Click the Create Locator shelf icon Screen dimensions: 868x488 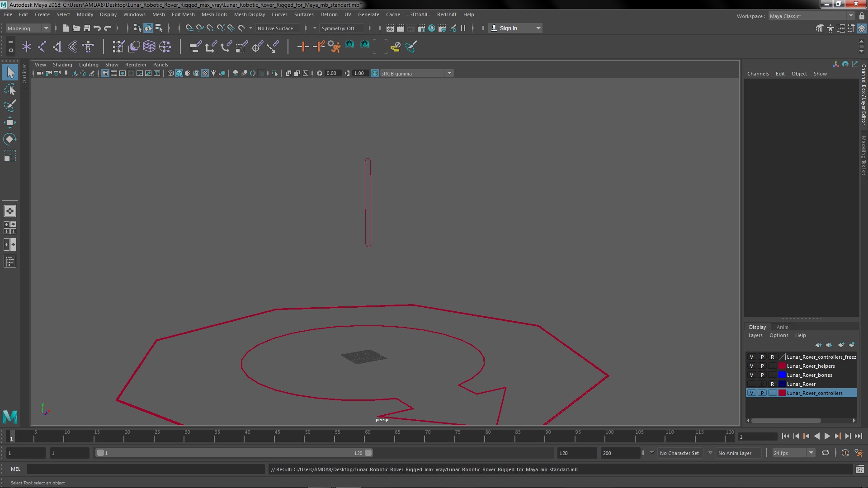point(27,47)
